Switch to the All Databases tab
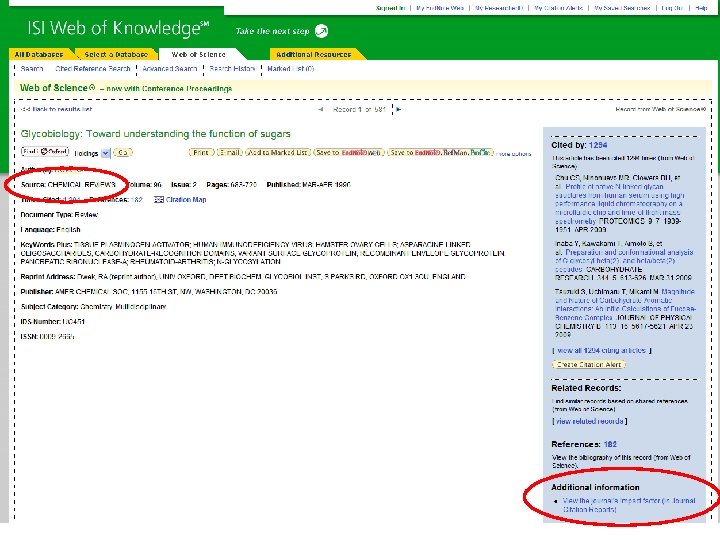This screenshot has width=720, height=540. coord(39,54)
